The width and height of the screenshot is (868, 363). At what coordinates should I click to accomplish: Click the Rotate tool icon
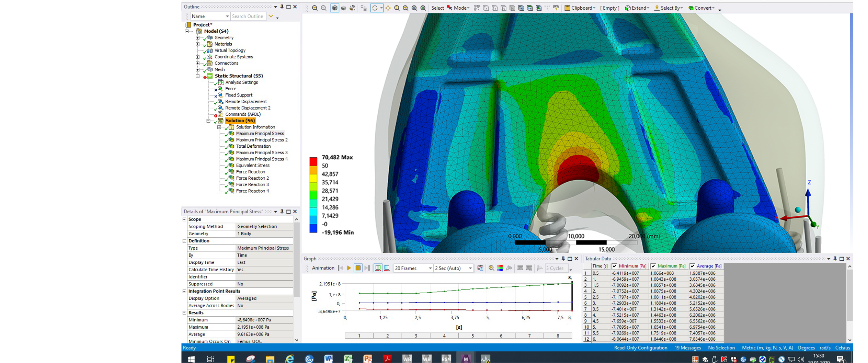coord(375,8)
